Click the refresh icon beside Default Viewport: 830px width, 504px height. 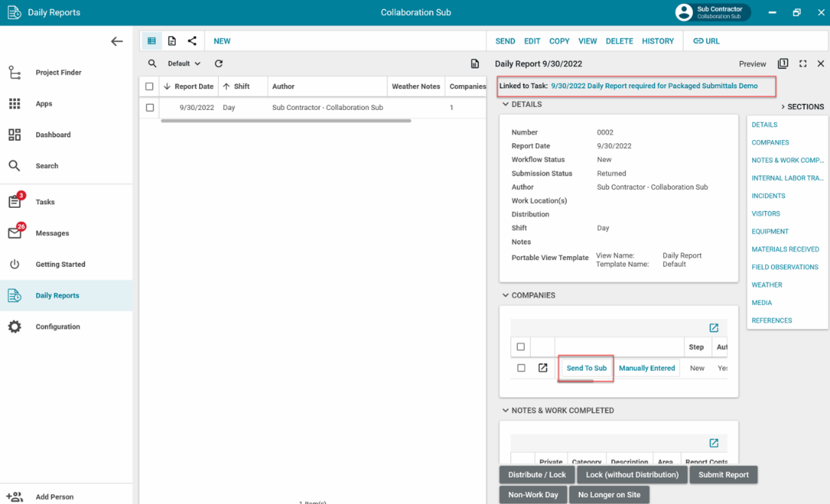219,64
